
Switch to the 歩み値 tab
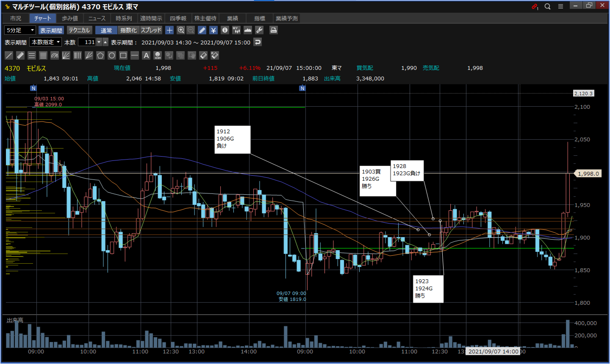(x=70, y=18)
